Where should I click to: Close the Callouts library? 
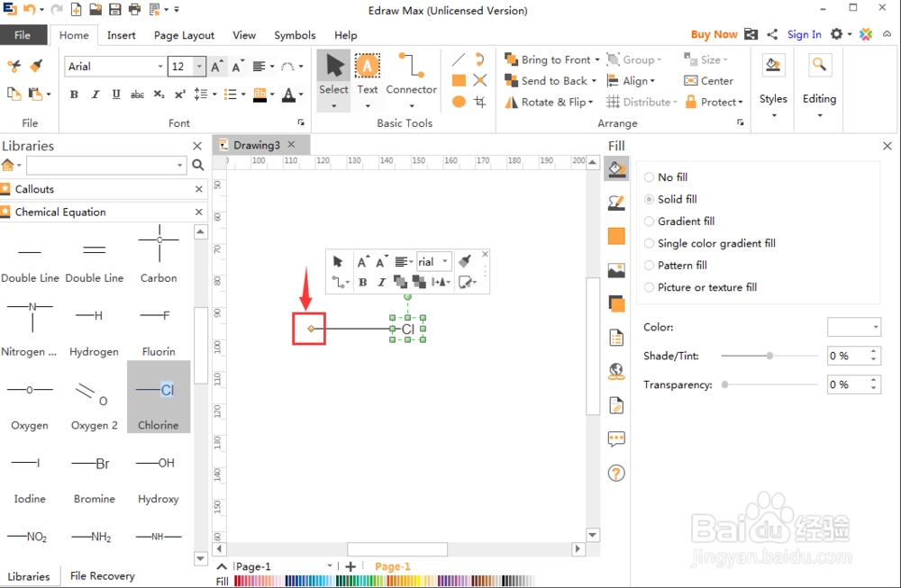tap(199, 189)
